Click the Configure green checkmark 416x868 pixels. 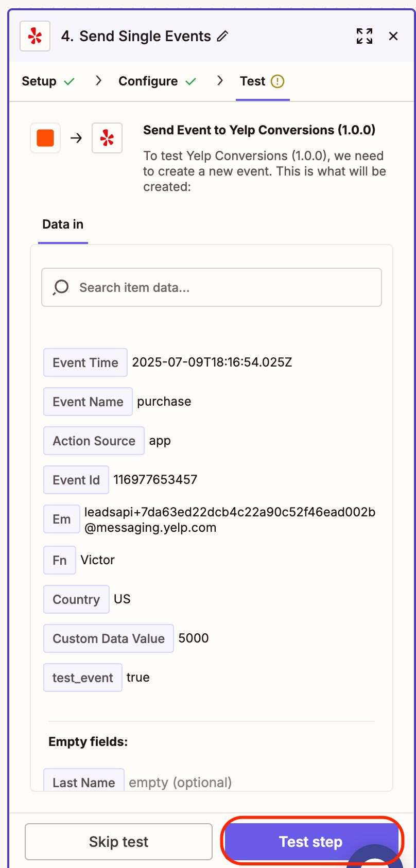[190, 81]
